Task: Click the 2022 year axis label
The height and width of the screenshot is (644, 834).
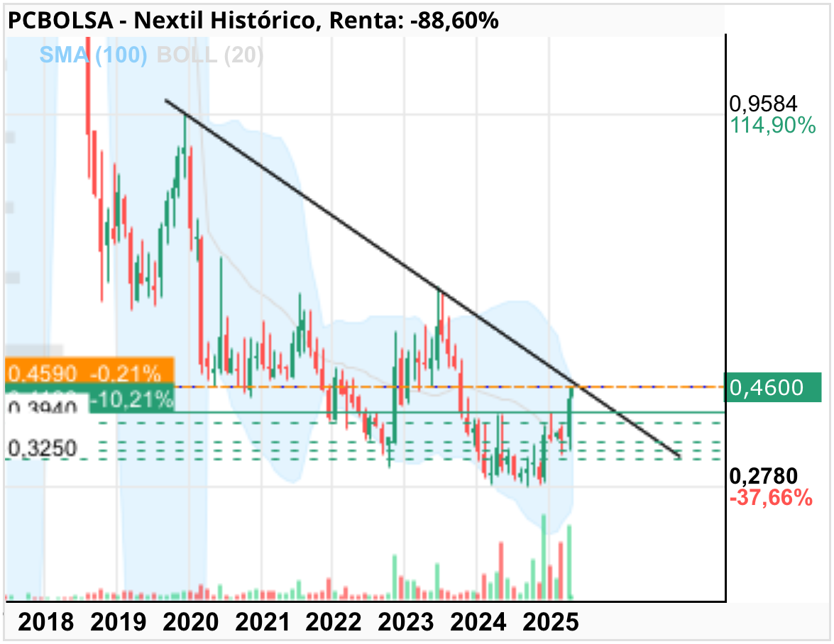Action: pyautogui.click(x=334, y=622)
